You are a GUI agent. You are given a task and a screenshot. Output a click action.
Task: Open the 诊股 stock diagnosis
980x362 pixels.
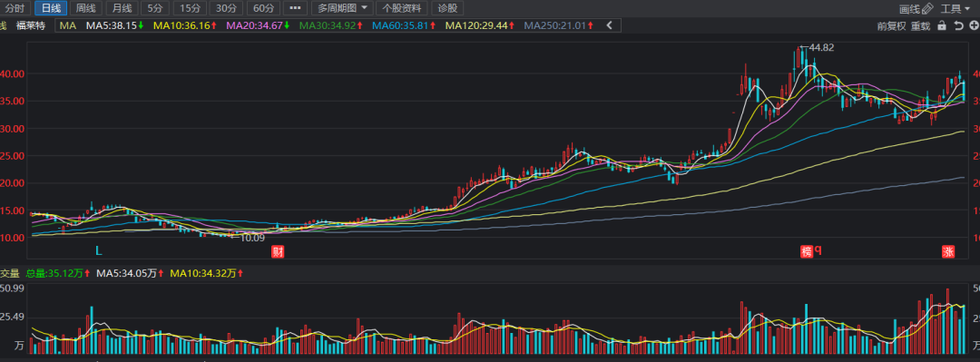pyautogui.click(x=447, y=8)
